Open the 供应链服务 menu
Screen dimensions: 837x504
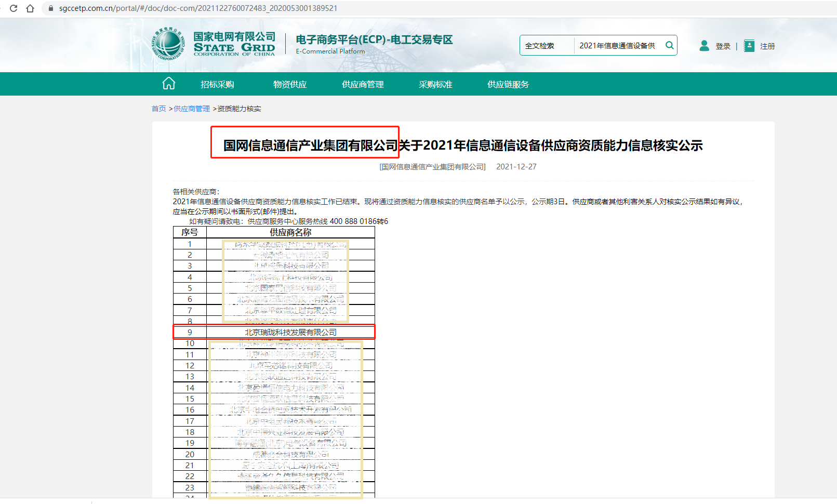pos(508,84)
